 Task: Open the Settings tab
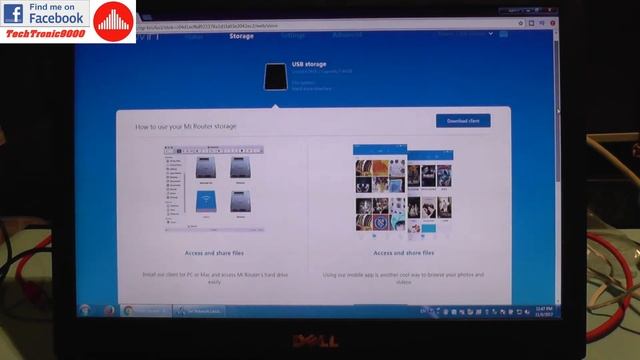[x=293, y=36]
